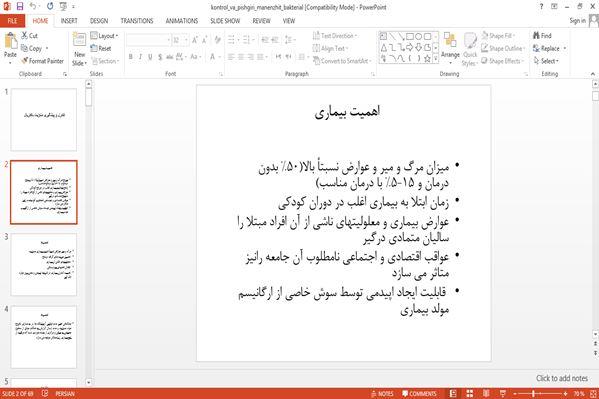599x399 pixels.
Task: Click Format Painter
Action: [x=42, y=61]
